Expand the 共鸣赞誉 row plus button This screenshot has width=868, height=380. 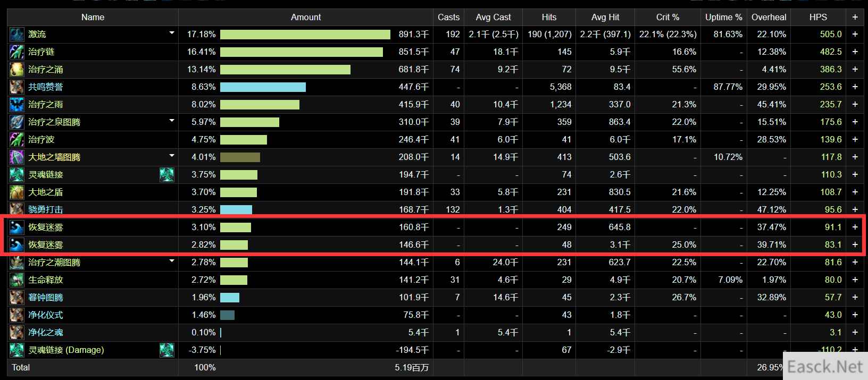tap(855, 87)
